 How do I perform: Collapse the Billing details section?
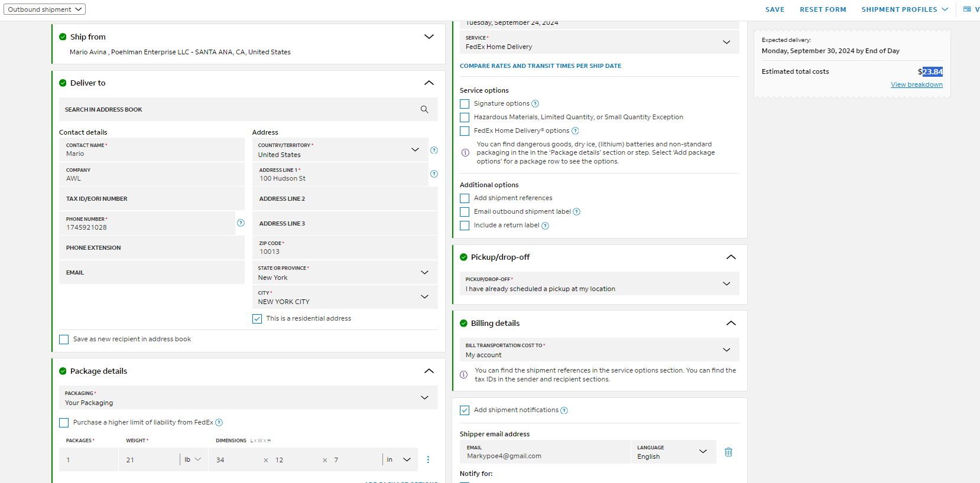(x=731, y=323)
